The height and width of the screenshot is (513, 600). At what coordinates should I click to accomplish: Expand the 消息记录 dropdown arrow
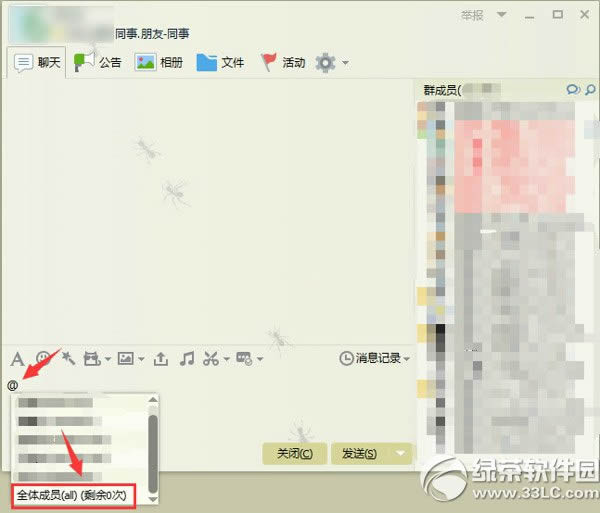tap(406, 359)
